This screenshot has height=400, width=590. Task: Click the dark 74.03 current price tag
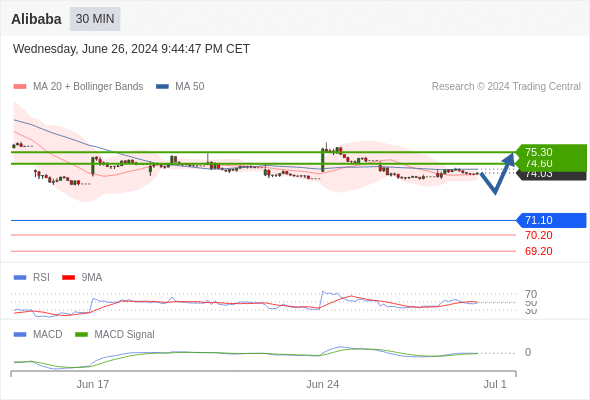[x=552, y=175]
